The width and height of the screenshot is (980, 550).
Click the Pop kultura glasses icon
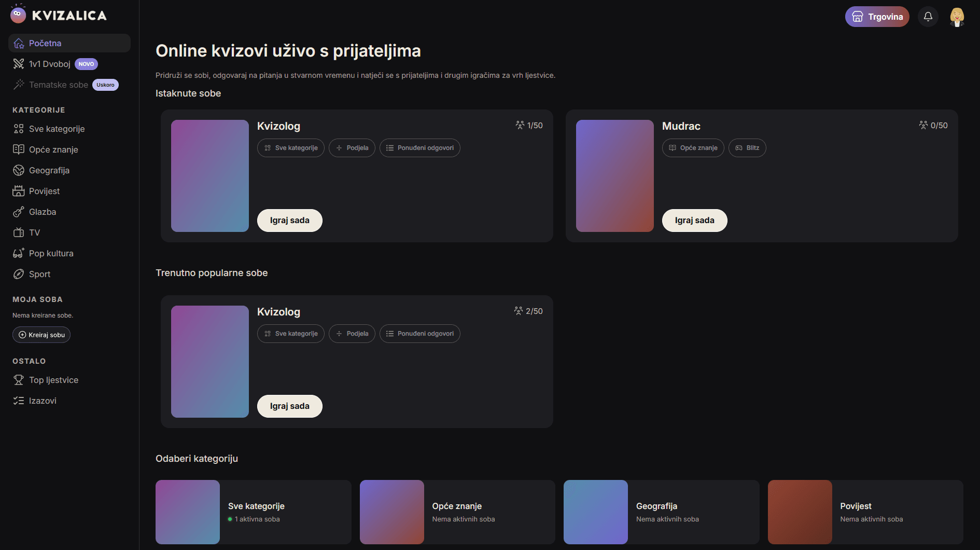(x=19, y=253)
